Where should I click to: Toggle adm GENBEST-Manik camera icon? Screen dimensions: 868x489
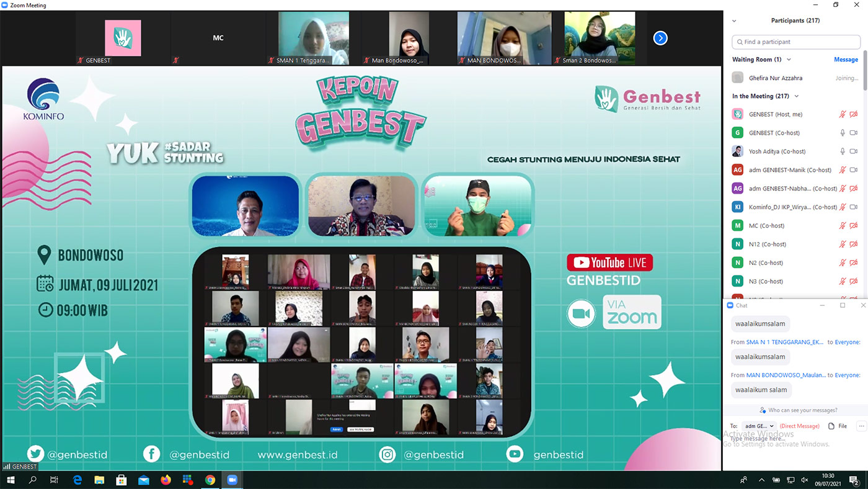click(854, 170)
